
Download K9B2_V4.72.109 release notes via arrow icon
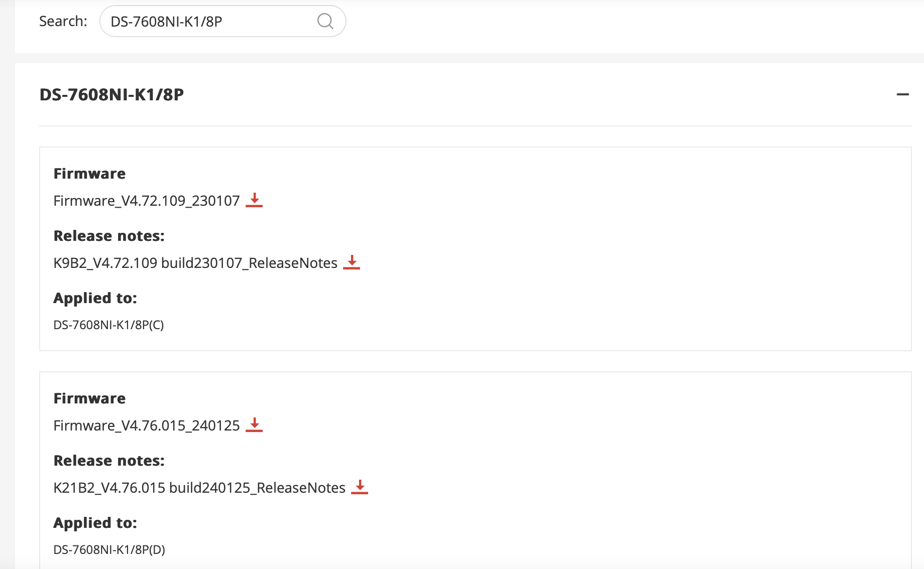352,262
